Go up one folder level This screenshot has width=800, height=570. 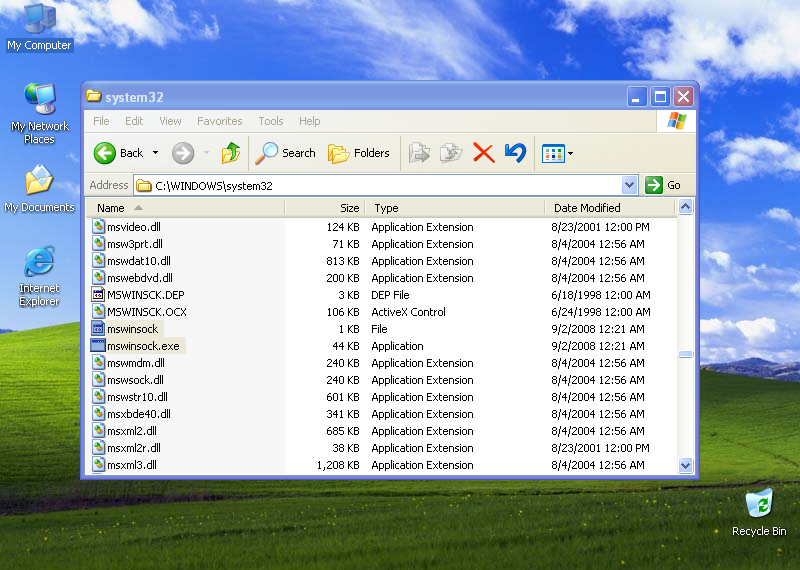(x=231, y=153)
